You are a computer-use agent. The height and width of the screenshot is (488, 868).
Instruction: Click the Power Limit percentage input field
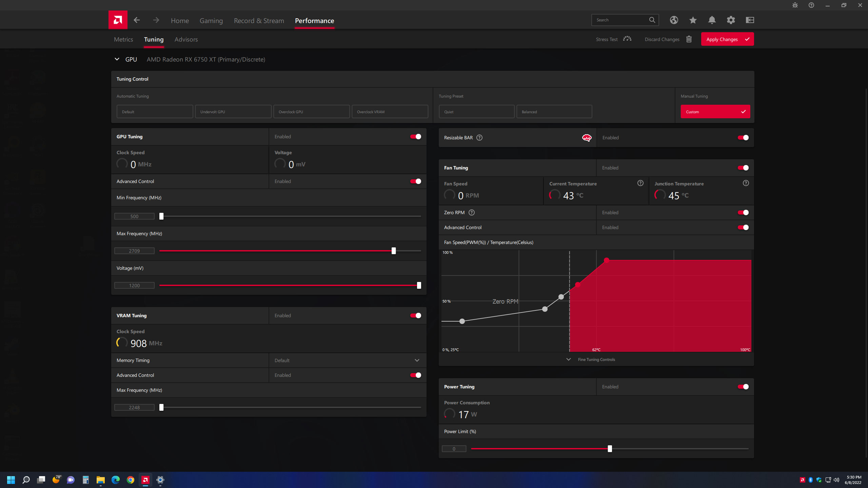pos(454,449)
